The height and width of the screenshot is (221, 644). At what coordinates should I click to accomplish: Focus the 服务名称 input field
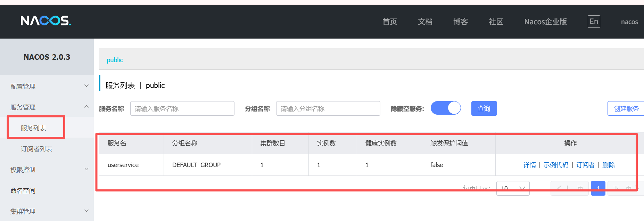click(x=182, y=108)
